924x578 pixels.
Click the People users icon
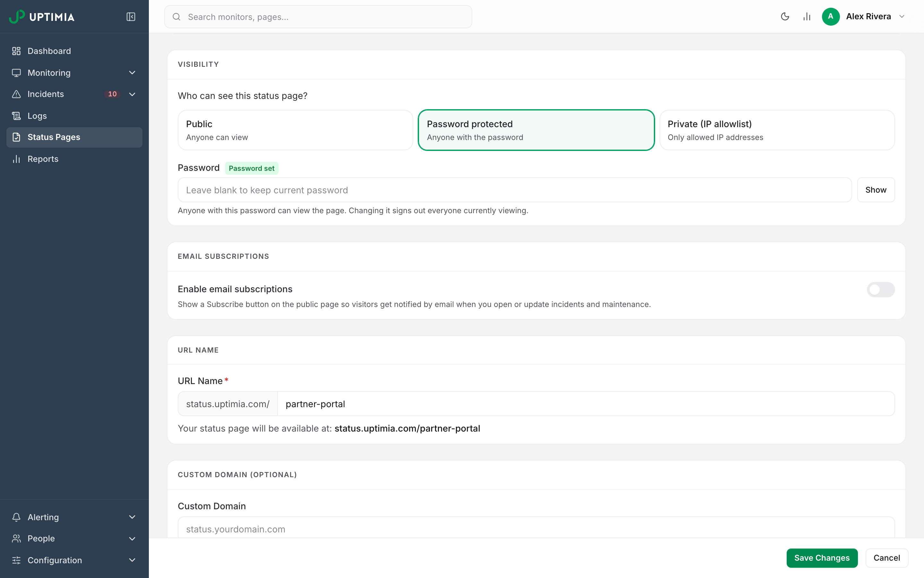[x=16, y=539]
